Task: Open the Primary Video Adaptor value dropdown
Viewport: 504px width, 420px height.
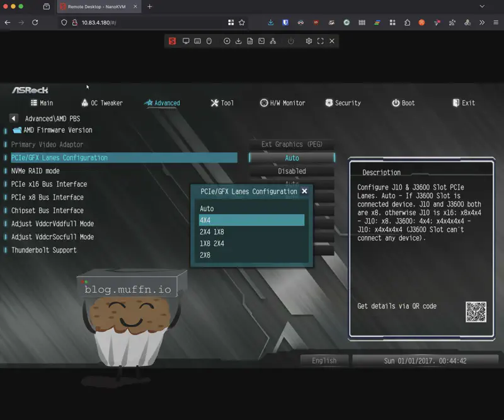Action: 291,144
